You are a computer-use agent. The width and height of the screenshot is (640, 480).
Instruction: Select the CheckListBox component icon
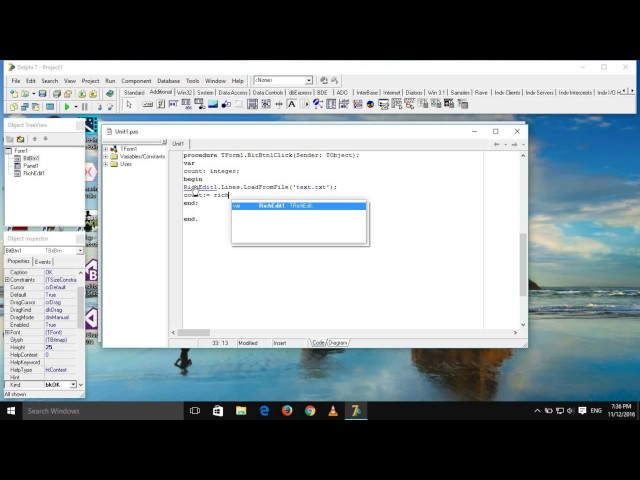point(266,104)
